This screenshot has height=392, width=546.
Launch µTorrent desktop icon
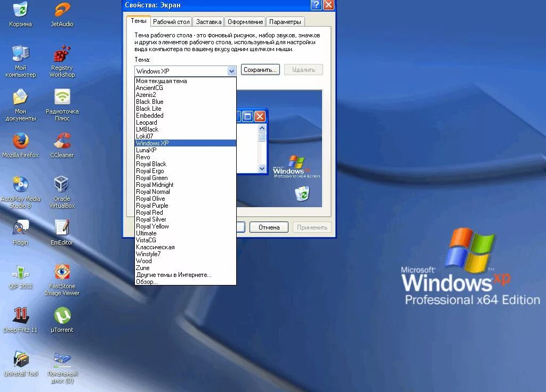[x=62, y=320]
